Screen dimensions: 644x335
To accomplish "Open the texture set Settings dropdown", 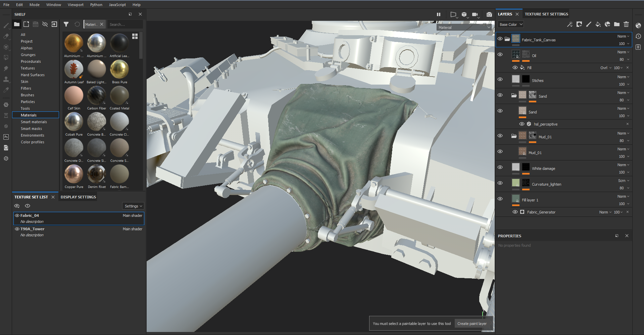I will (x=133, y=206).
